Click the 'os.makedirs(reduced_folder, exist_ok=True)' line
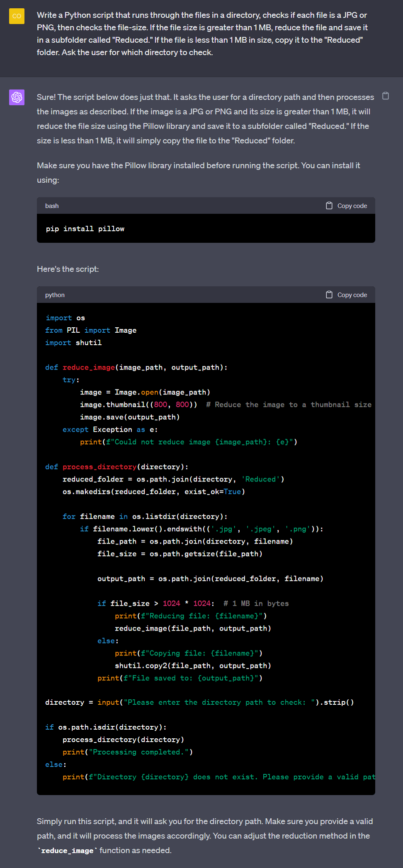The image size is (403, 868). tap(154, 492)
